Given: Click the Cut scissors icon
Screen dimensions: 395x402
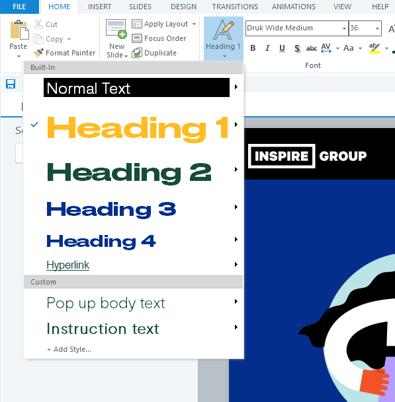Looking at the screenshot, I should tap(39, 24).
